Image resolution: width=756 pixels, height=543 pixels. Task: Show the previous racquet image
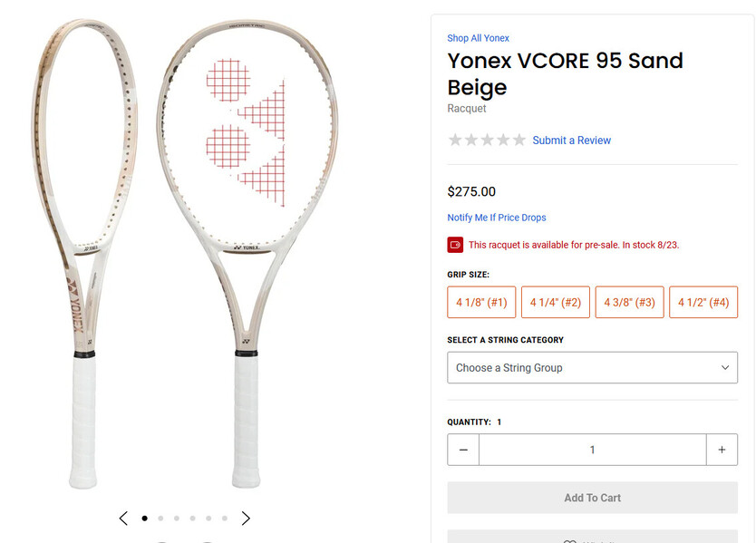coord(123,519)
